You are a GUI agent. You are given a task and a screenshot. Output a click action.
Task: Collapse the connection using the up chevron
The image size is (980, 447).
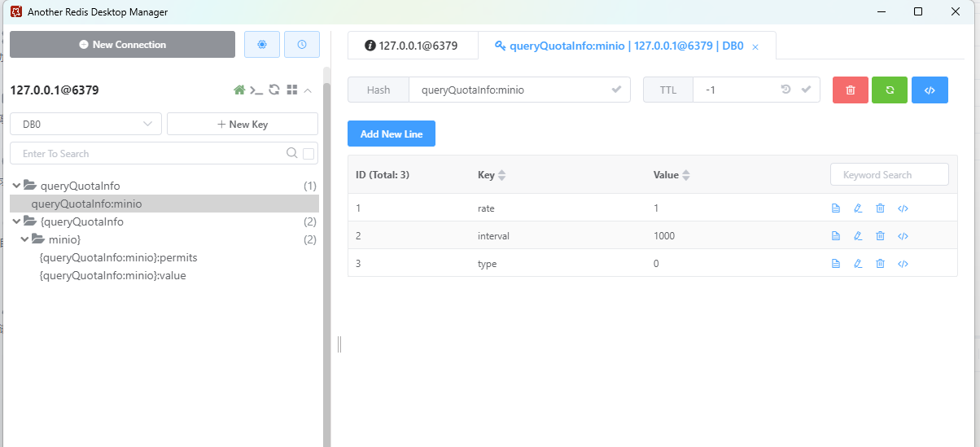tap(308, 90)
